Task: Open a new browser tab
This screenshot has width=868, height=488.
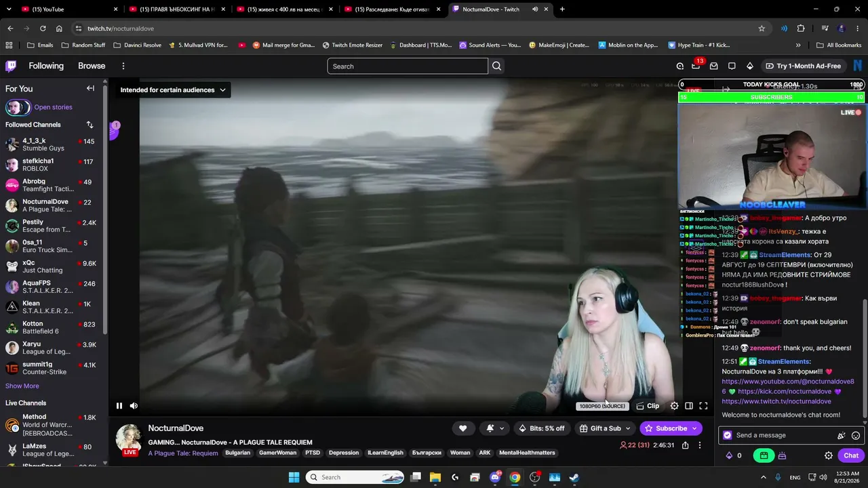Action: pyautogui.click(x=562, y=9)
